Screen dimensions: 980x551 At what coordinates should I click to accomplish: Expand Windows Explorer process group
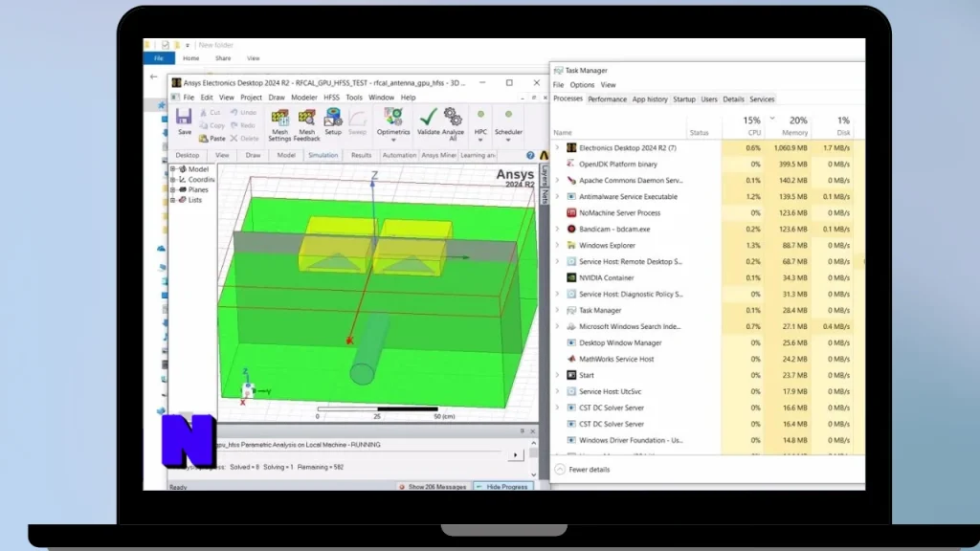558,246
